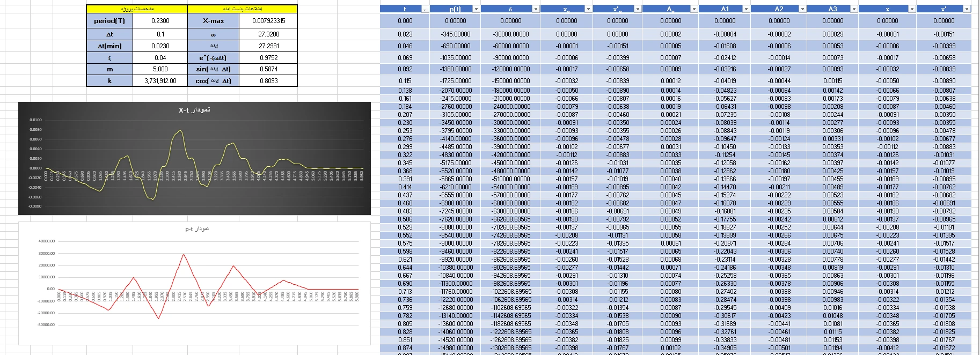The width and height of the screenshot is (980, 355).
Task: Select the stiffness k value 3,731,912.00
Action: (x=160, y=81)
